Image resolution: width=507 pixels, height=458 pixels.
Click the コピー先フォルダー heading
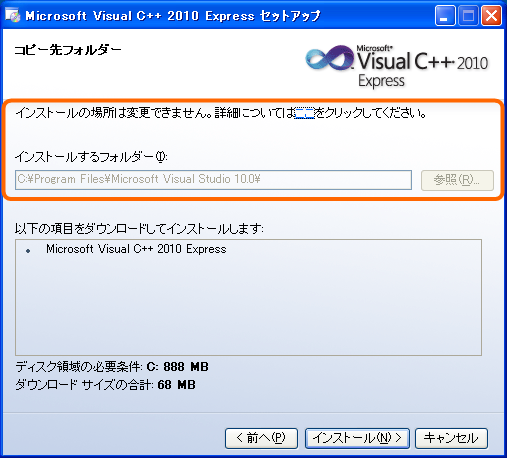coord(68,50)
